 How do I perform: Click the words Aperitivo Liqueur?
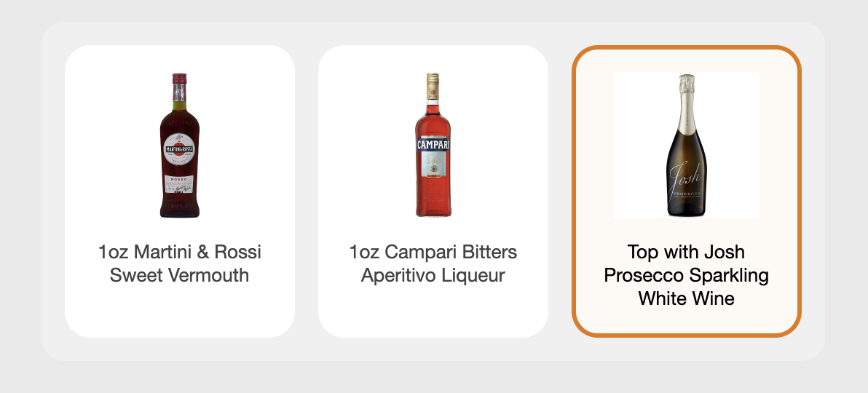[x=433, y=276]
